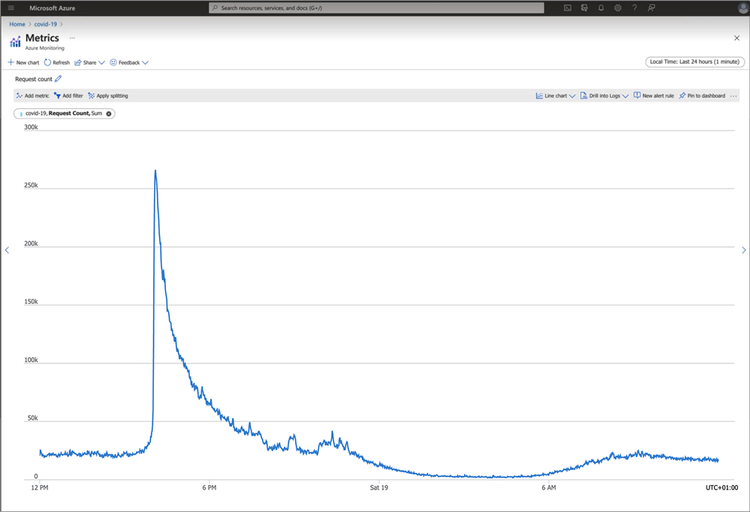Screen dimensions: 750x512
Task: Click Add filter
Action: (68, 96)
